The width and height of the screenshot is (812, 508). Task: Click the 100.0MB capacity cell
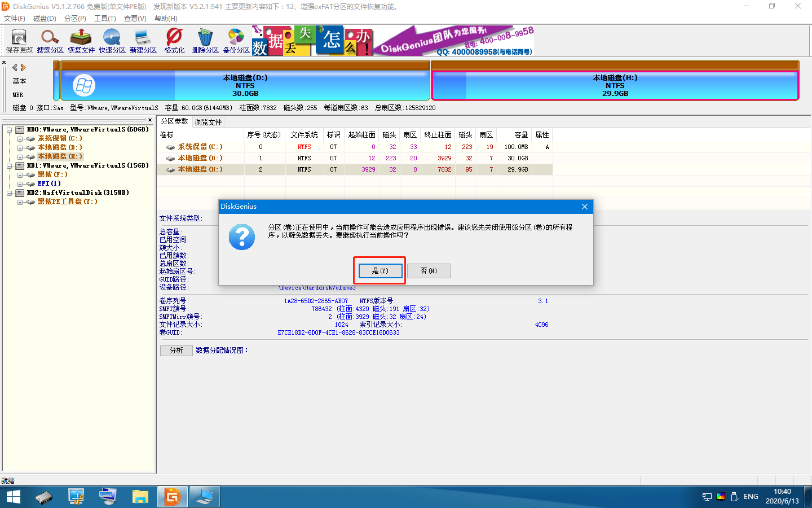(x=516, y=147)
